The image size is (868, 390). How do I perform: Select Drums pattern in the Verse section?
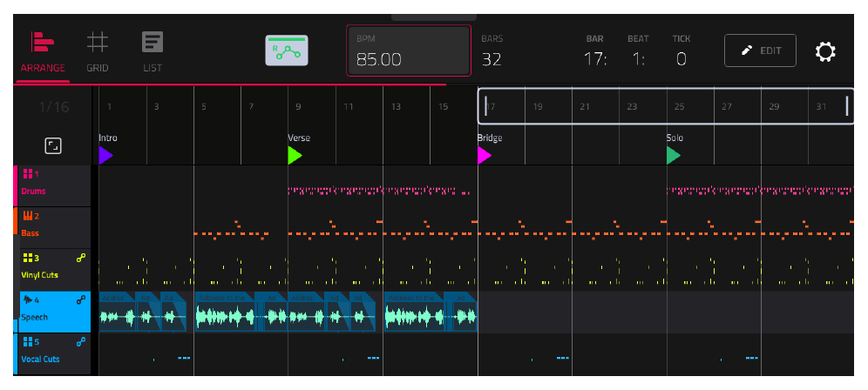379,191
